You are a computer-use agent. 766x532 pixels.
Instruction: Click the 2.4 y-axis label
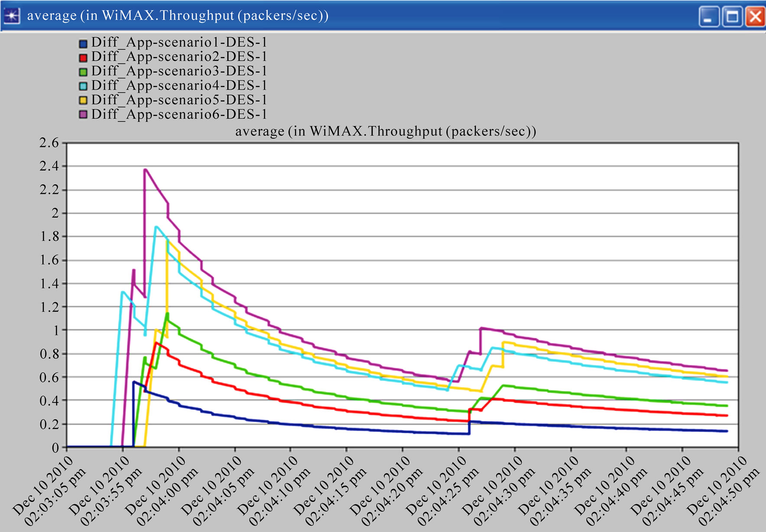click(x=49, y=166)
